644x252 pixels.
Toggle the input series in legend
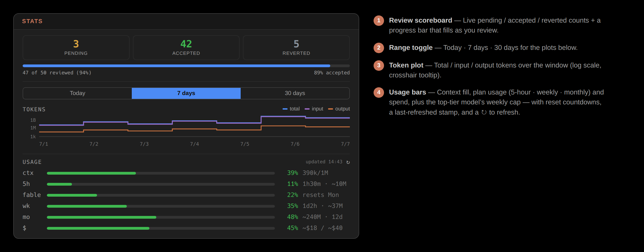314,109
